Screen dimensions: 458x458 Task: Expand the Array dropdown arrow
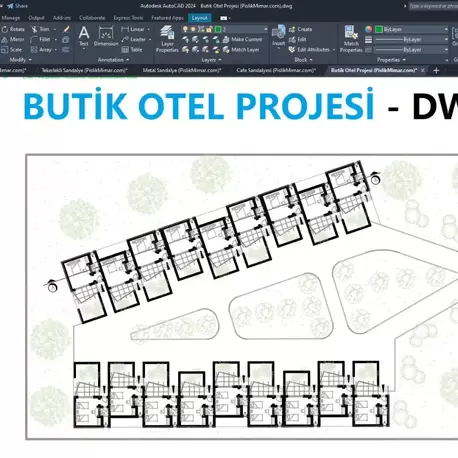tap(56, 50)
